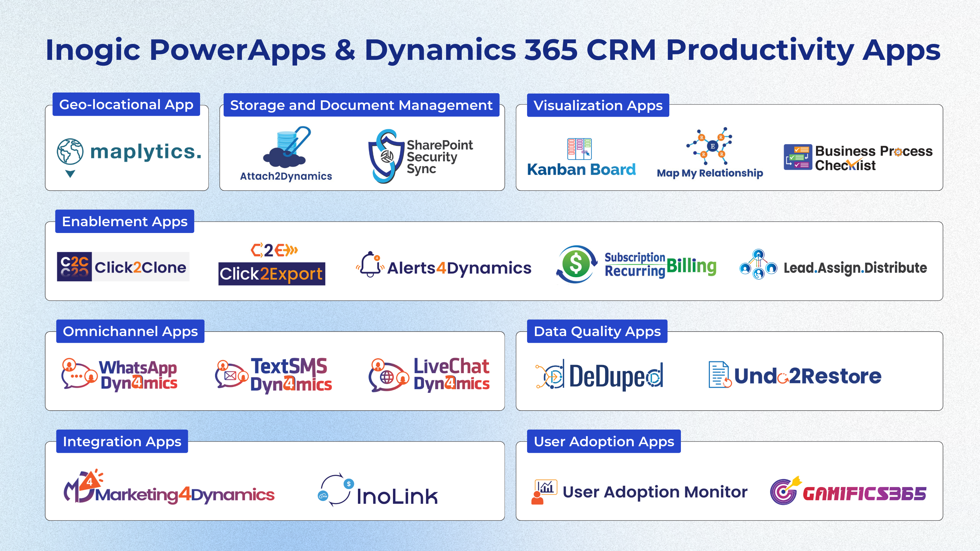Select the User Adoption Apps category label
The width and height of the screenshot is (980, 551).
[604, 441]
